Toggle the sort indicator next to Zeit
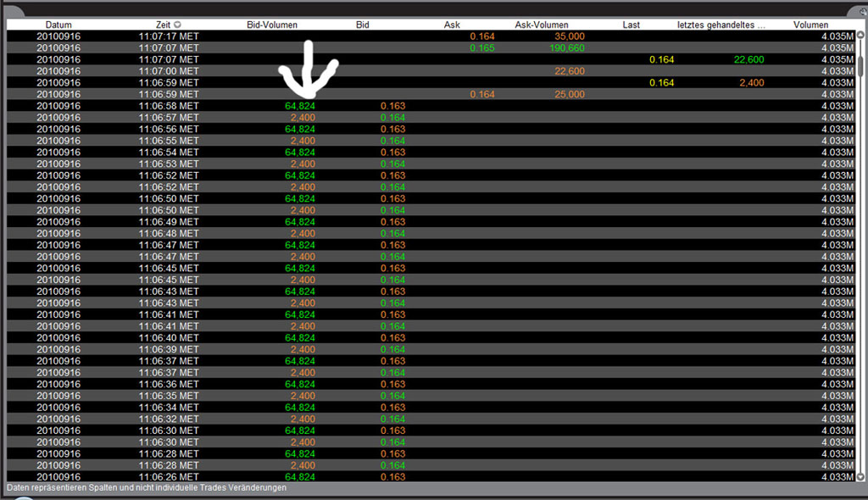The height and width of the screenshot is (500, 868). click(x=177, y=25)
